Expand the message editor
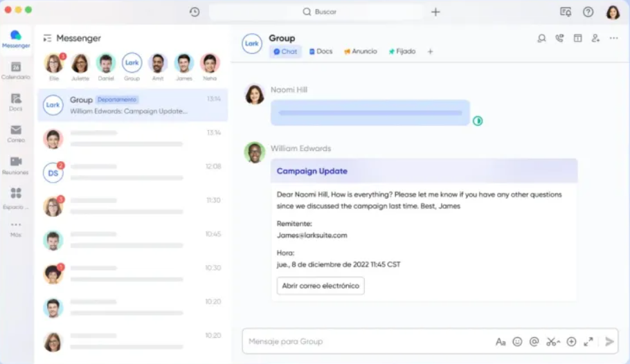This screenshot has height=364, width=630. [x=588, y=342]
